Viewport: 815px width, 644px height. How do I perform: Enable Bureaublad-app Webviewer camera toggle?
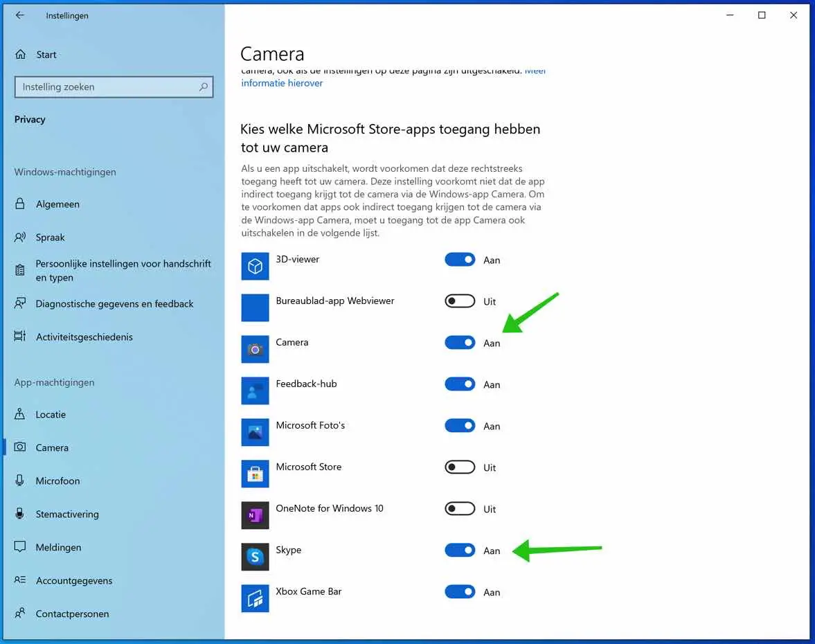[x=460, y=301]
